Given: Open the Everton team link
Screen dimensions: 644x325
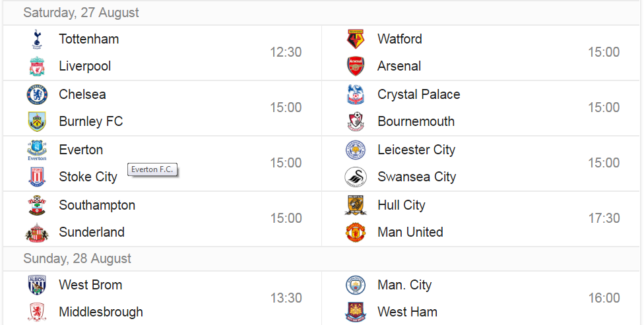Looking at the screenshot, I should point(81,150).
